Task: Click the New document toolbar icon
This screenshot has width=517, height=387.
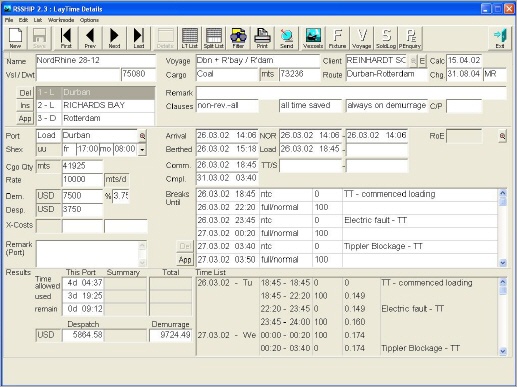Action: [15, 38]
